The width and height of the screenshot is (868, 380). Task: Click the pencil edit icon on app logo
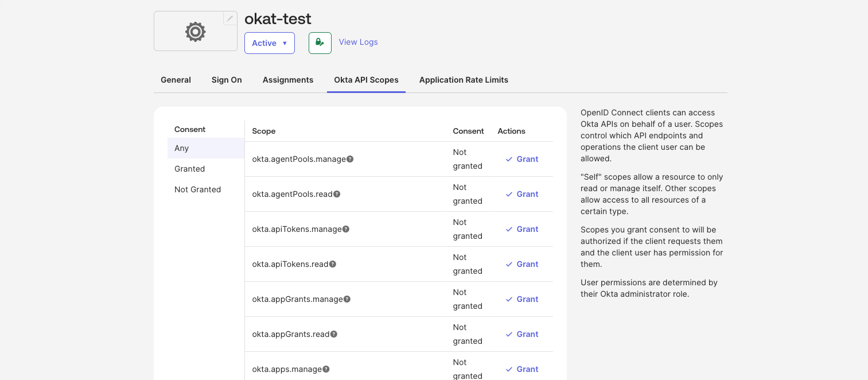(x=230, y=18)
